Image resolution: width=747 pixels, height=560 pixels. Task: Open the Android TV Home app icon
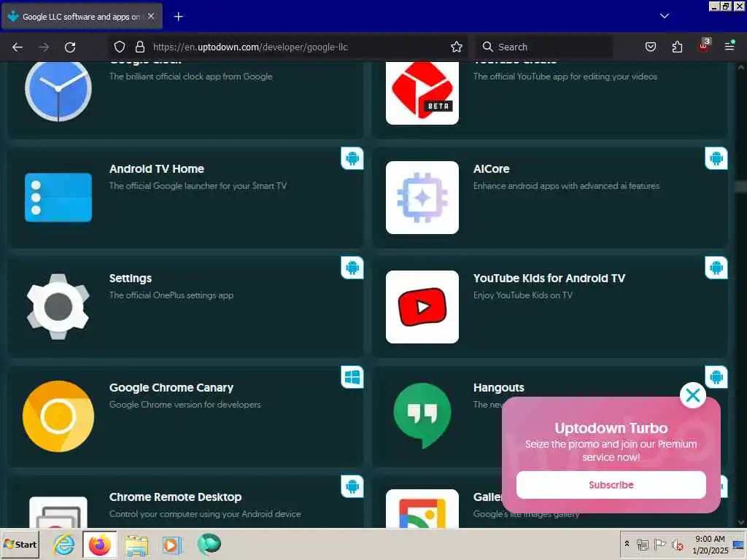click(58, 197)
